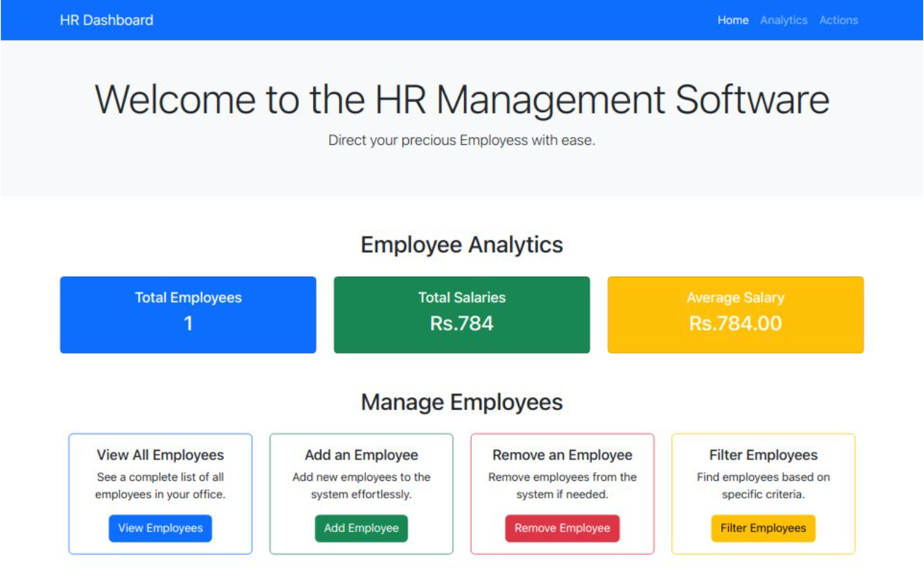
Task: Select the Average Salary yellow card
Action: point(735,315)
